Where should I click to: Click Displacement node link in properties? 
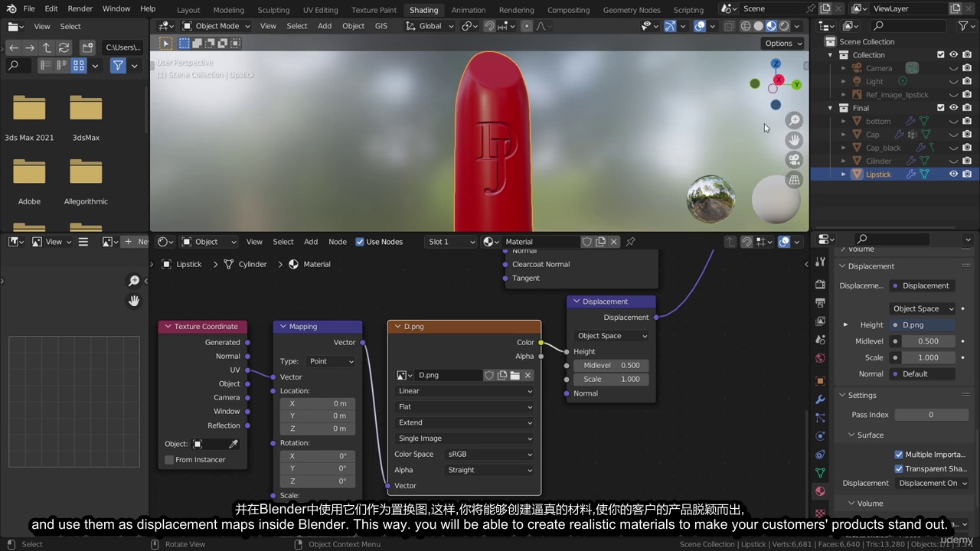pyautogui.click(x=922, y=285)
